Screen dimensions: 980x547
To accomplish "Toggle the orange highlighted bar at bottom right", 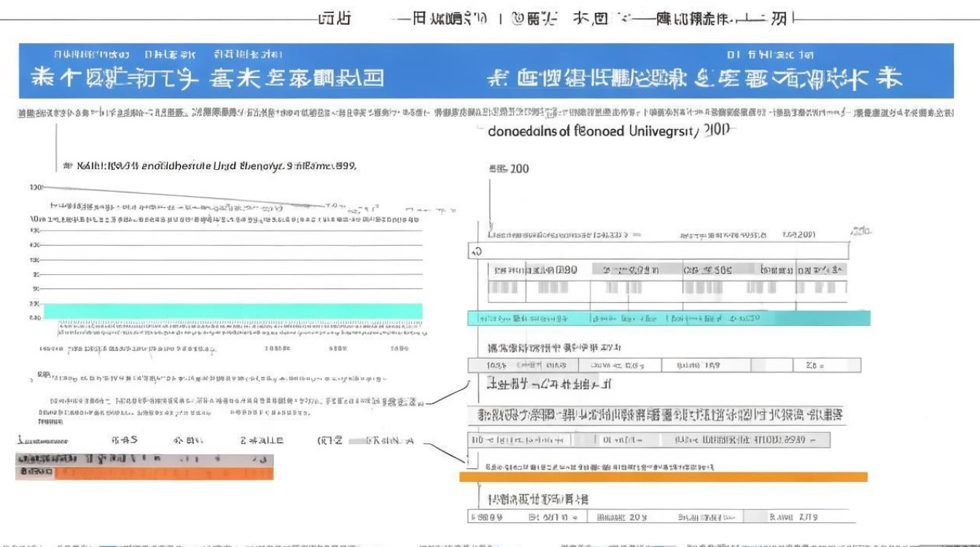I will [662, 475].
